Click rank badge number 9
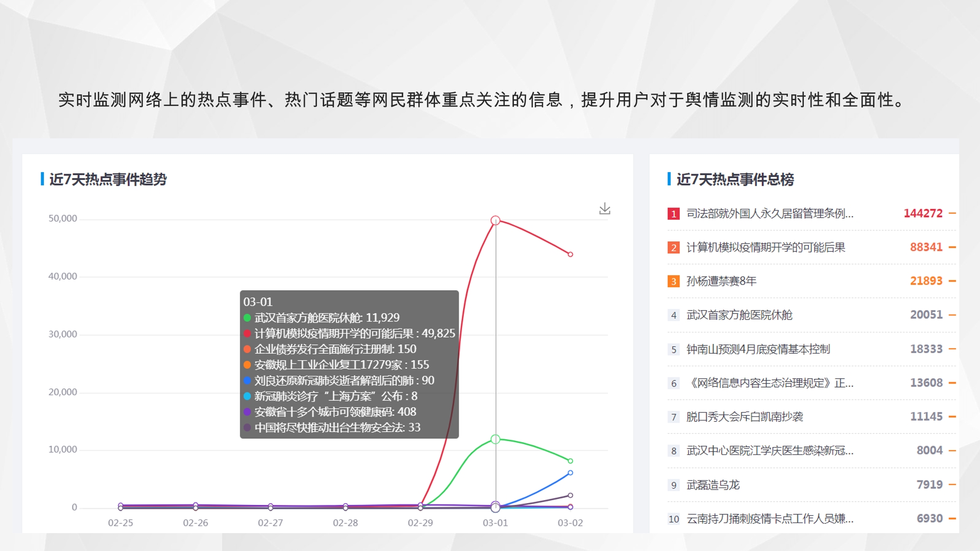Screen dimensions: 980x551 (x=673, y=485)
